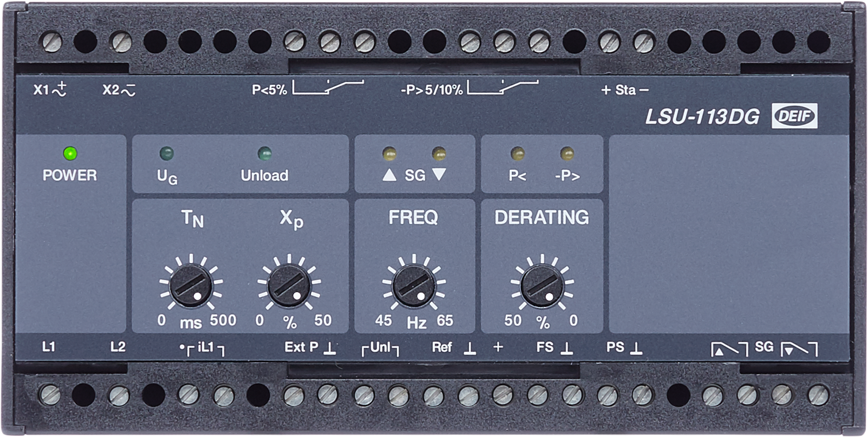Click the LSU-113DG model name
The image size is (868, 437).
pyautogui.click(x=702, y=117)
